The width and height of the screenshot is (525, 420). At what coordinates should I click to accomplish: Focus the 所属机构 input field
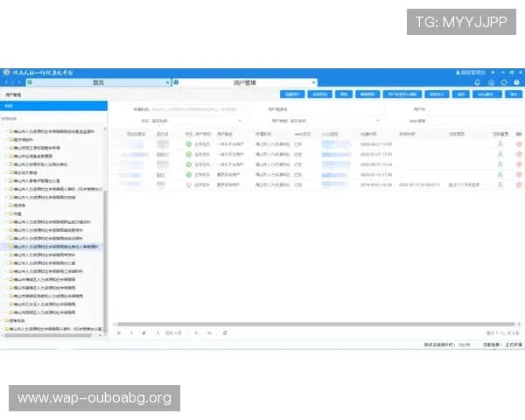pos(199,109)
